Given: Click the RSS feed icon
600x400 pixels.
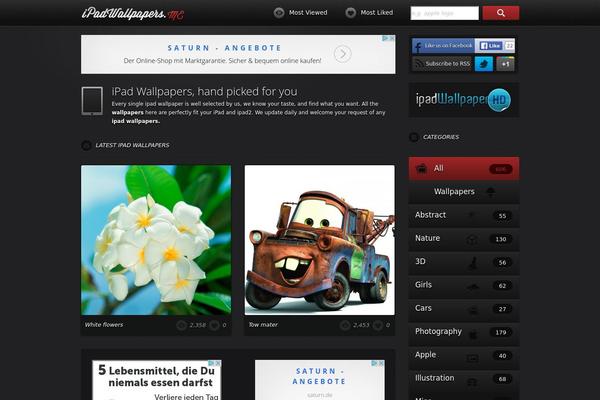Looking at the screenshot, I should coord(419,64).
